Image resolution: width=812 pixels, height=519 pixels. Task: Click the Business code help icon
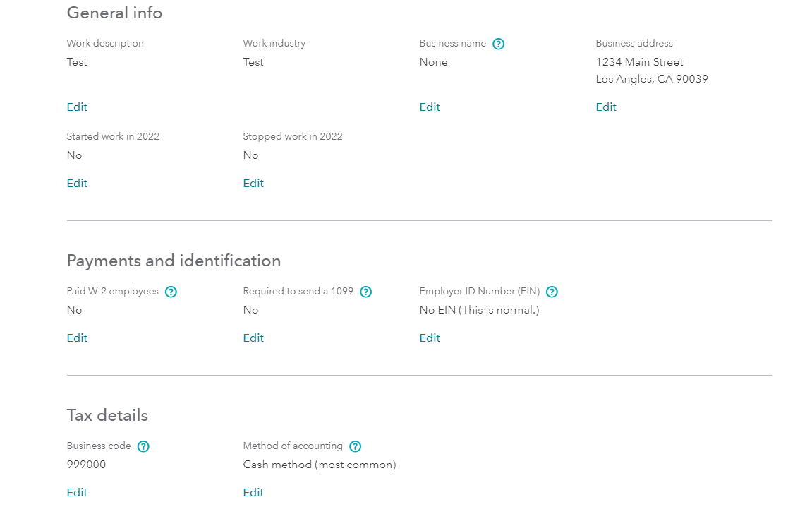143,446
